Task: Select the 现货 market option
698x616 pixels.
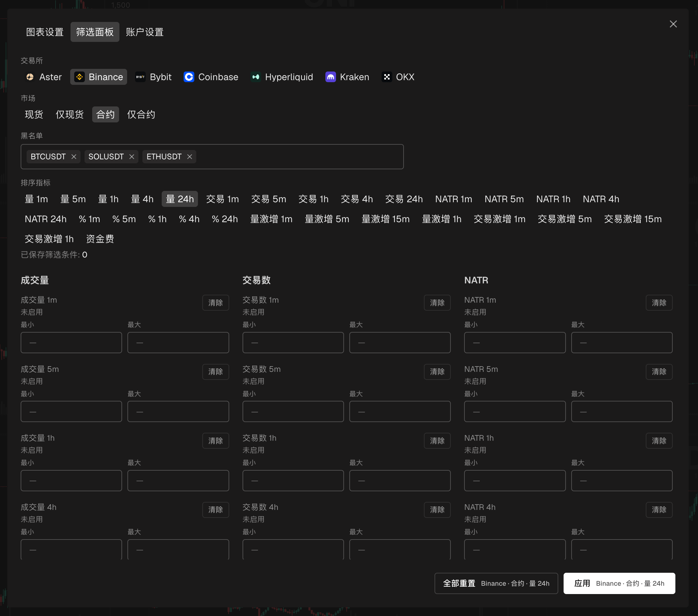Action: click(34, 114)
